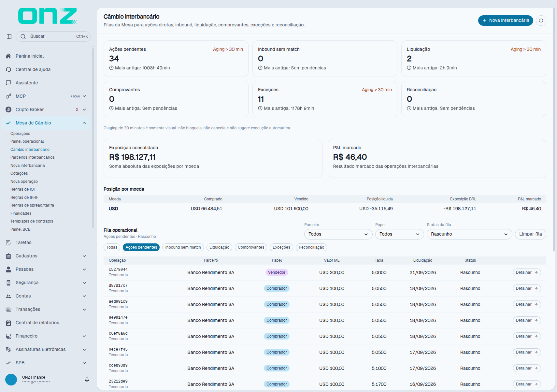
Task: Open Painel BCB in the sidebar
Action: point(21,229)
